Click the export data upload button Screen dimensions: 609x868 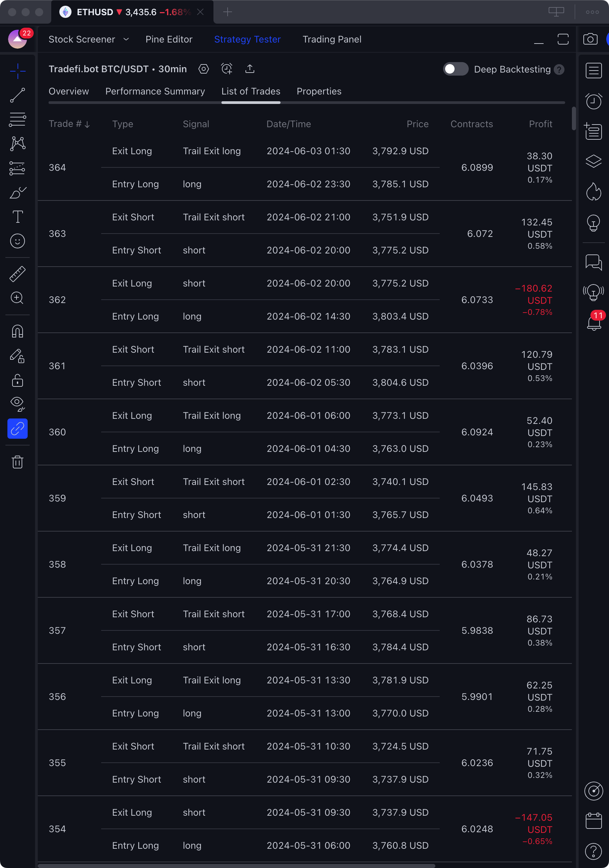tap(250, 69)
